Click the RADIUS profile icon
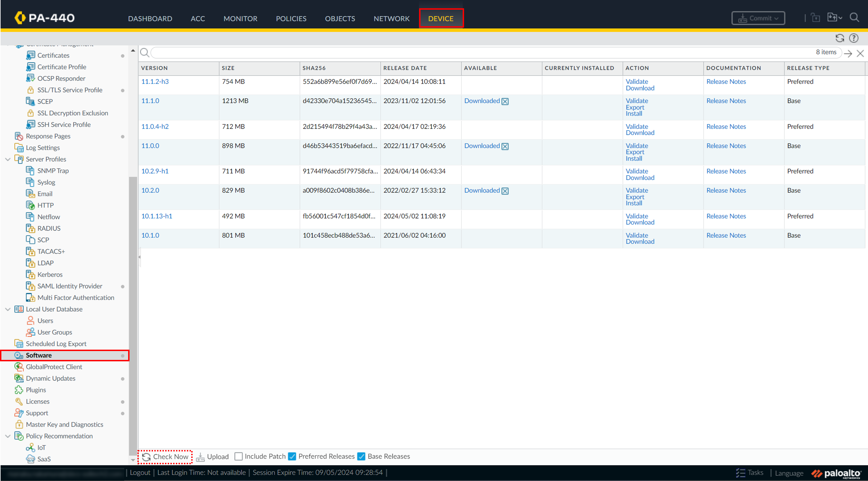The height and width of the screenshot is (481, 868). click(30, 228)
